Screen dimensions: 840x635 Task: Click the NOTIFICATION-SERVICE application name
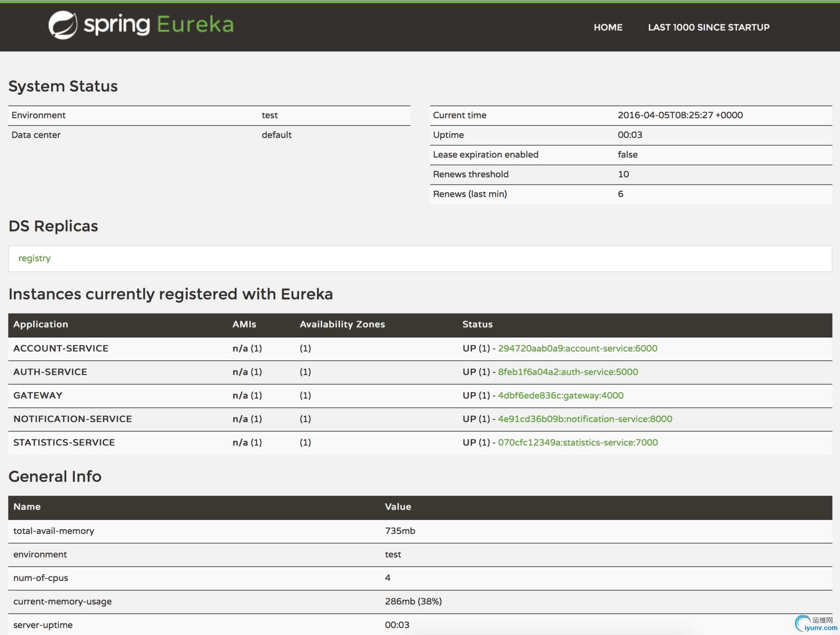click(x=73, y=419)
